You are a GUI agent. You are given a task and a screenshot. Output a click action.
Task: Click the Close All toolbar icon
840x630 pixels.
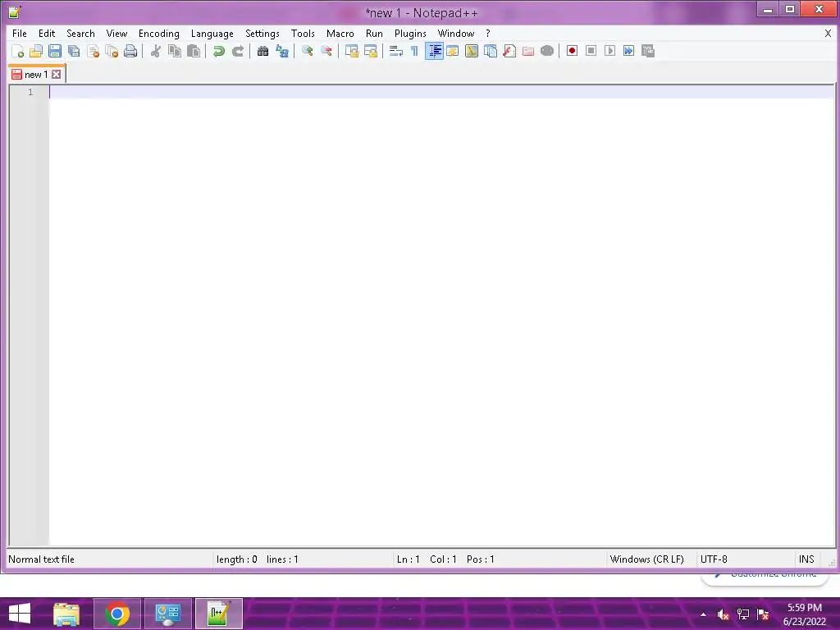[x=112, y=51]
